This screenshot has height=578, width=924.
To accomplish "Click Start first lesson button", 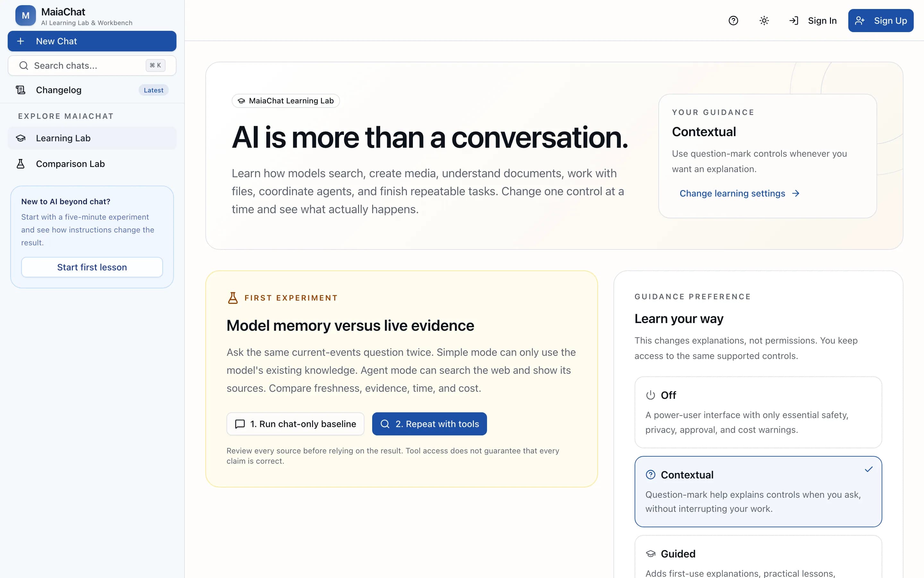I will pos(92,267).
